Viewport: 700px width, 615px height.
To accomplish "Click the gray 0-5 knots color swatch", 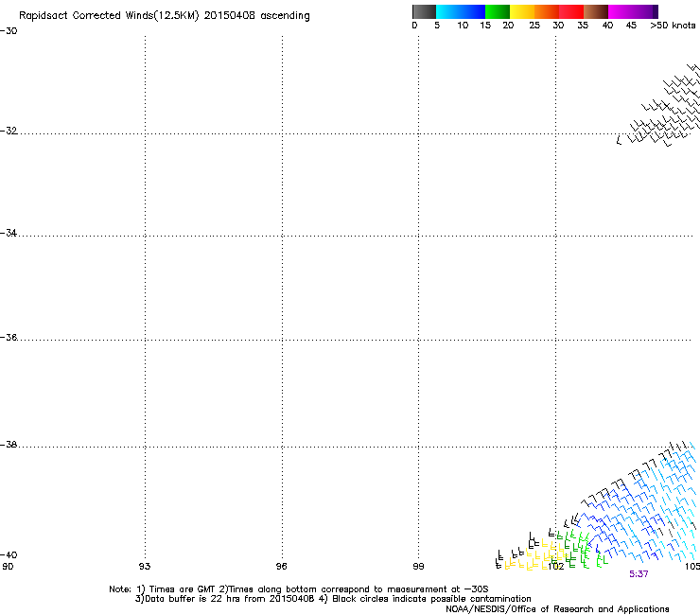I will click(424, 11).
